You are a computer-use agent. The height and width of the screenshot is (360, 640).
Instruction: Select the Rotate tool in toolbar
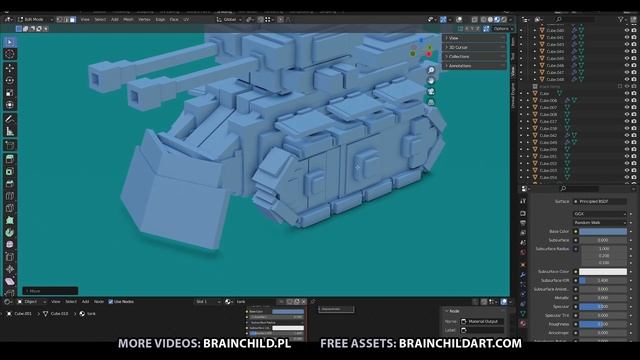tap(10, 80)
